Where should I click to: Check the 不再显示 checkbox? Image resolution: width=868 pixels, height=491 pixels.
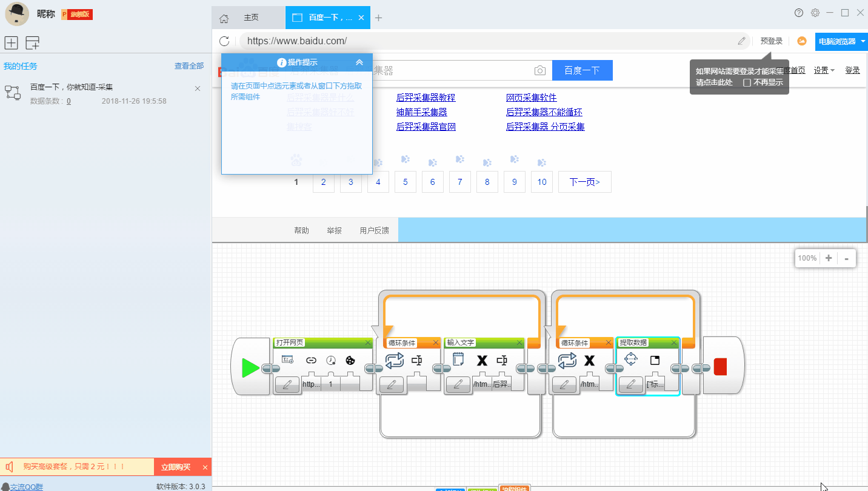click(747, 82)
